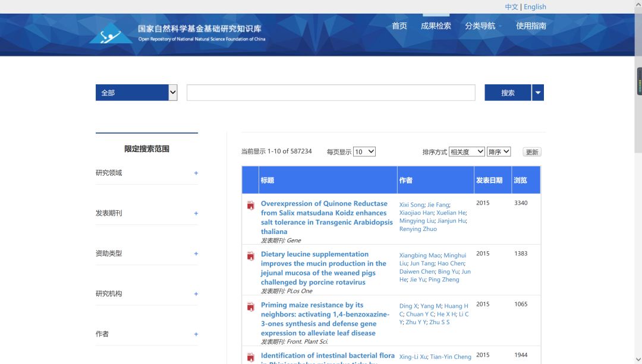The width and height of the screenshot is (642, 364).
Task: Expand the 资助类型 filter section
Action: (196, 253)
